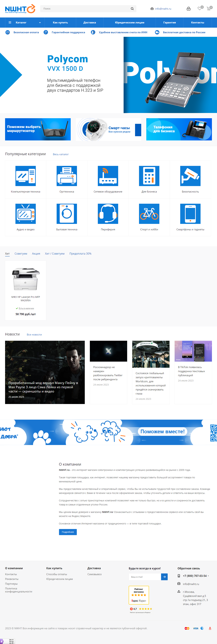
Task: Open the Безопасность camera category icon
Action: (190, 176)
